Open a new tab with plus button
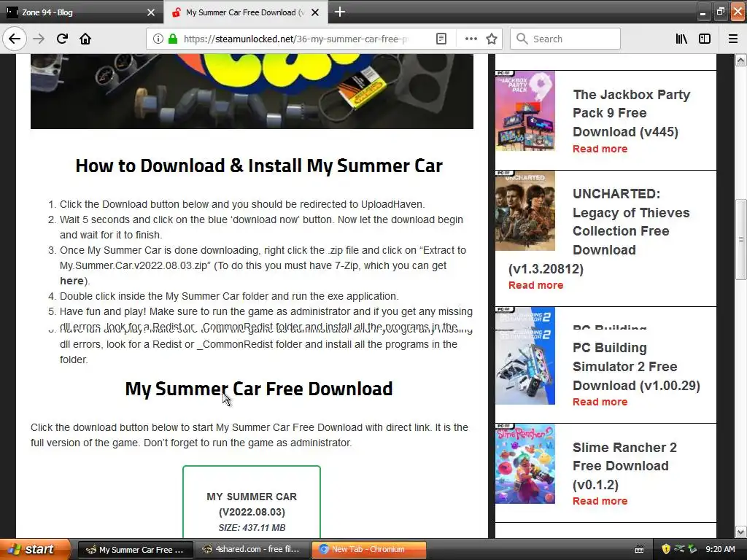Screen dimensions: 747x560 click(x=340, y=12)
